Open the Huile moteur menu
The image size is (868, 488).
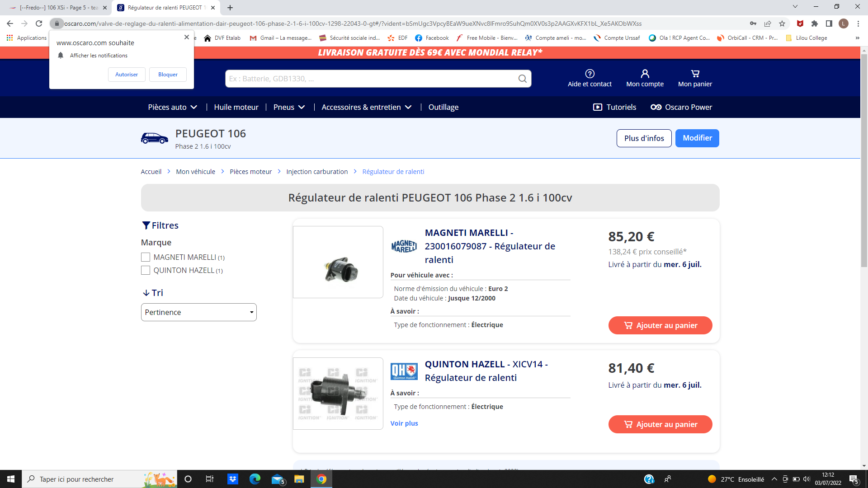pyautogui.click(x=236, y=107)
